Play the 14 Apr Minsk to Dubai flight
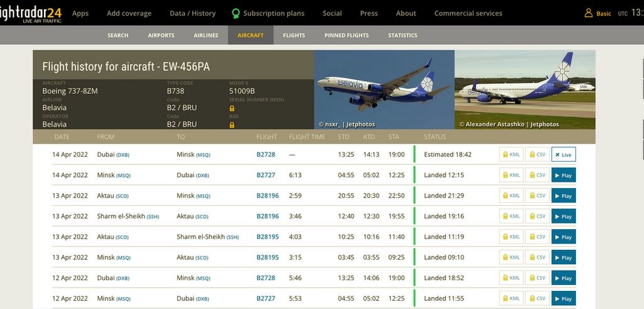Image resolution: width=644 pixels, height=309 pixels. point(563,176)
